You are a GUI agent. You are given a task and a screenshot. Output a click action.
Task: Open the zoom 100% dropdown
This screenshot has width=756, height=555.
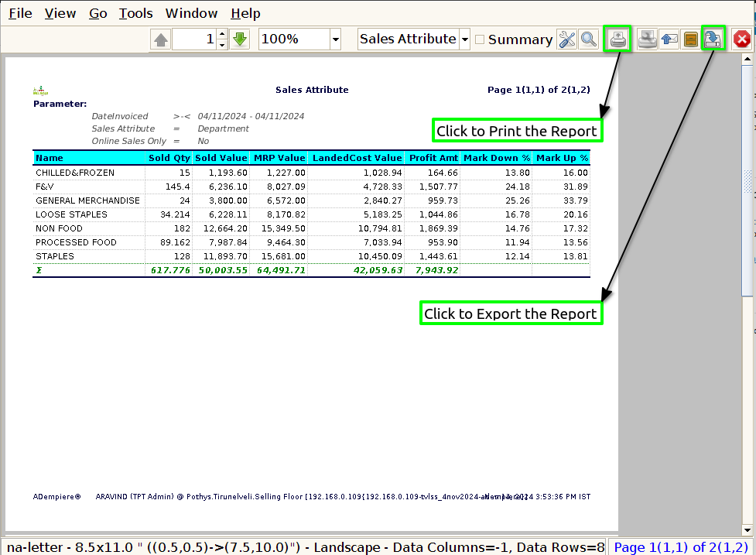(336, 39)
